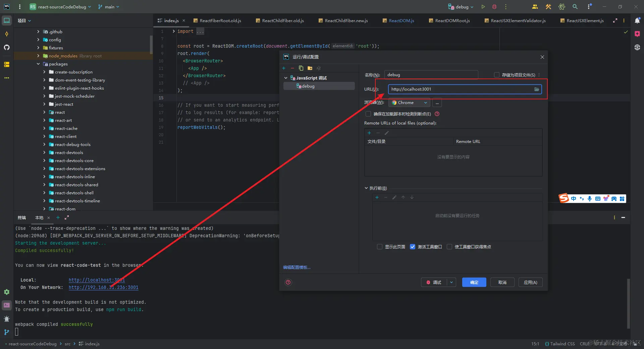Open the debug run configuration dropdown in the title bar
644x349 pixels.
(461, 7)
